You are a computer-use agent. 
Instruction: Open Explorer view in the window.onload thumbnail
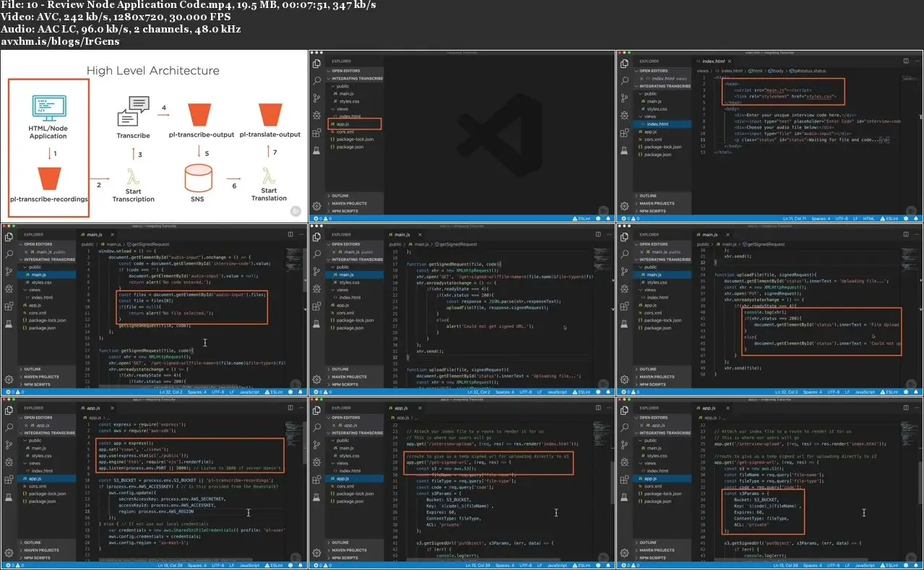tap(9, 237)
